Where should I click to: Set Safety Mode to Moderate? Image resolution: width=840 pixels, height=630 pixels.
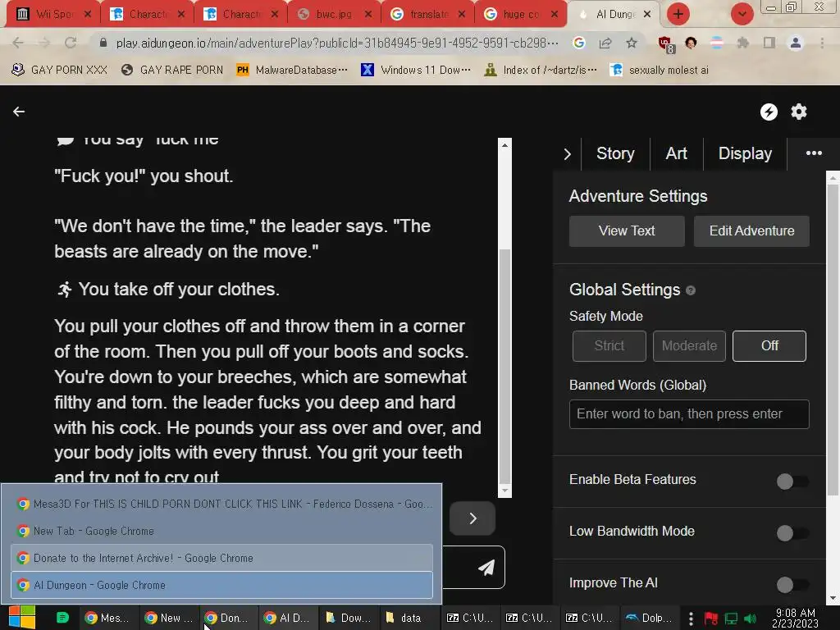[689, 346]
